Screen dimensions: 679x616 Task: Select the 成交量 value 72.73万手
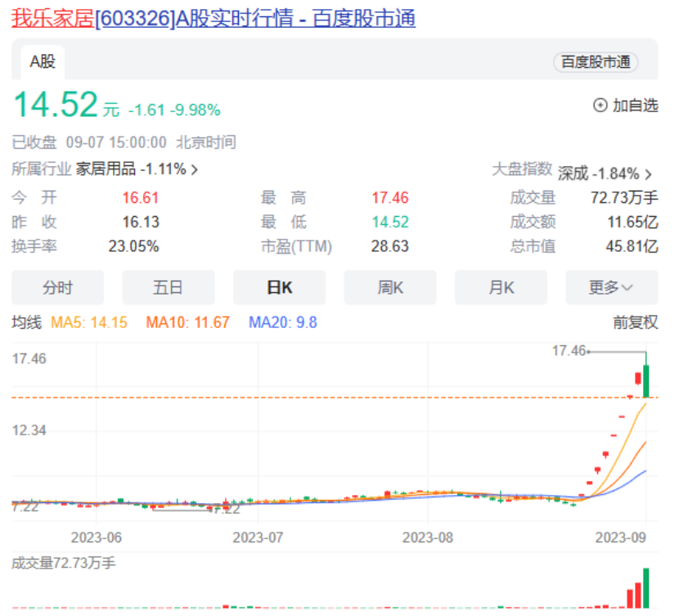[x=624, y=198]
